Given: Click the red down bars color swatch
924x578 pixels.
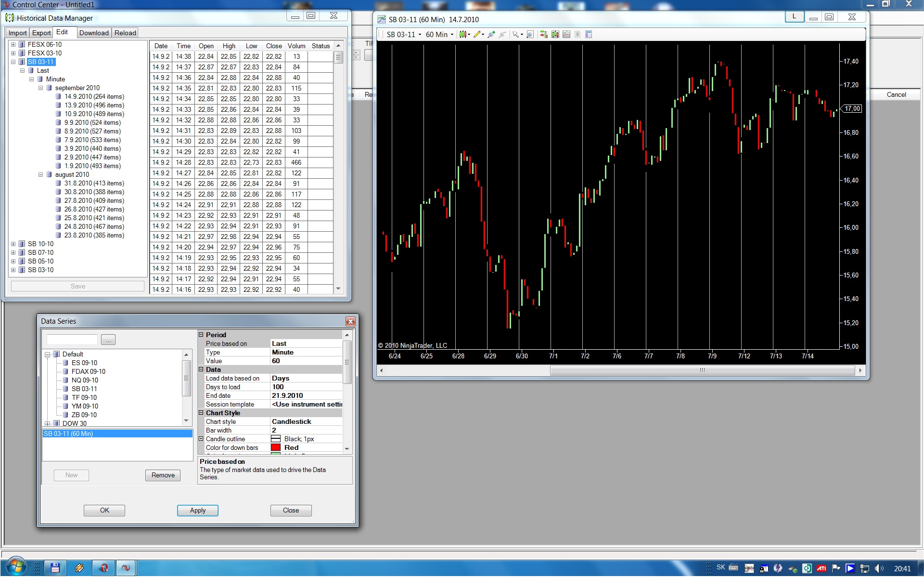Looking at the screenshot, I should [276, 447].
